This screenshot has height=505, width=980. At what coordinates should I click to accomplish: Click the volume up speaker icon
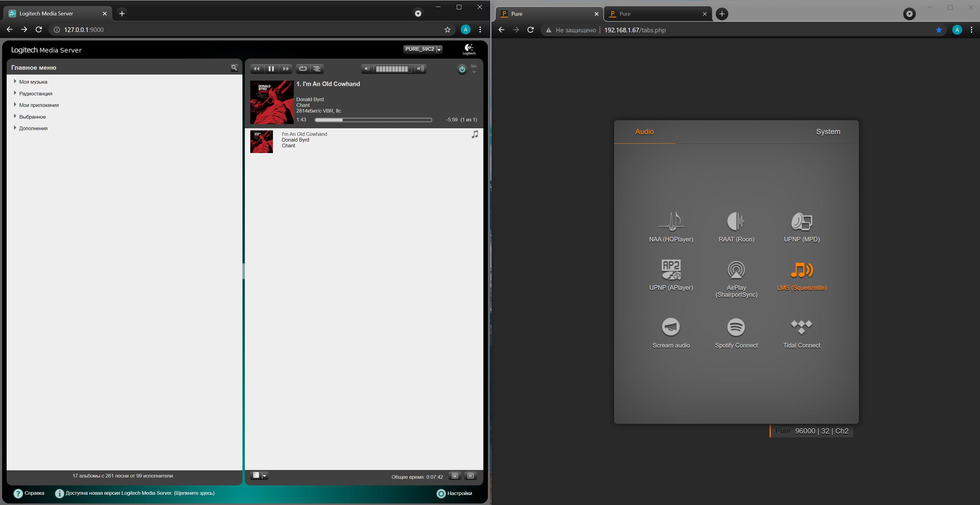(420, 69)
